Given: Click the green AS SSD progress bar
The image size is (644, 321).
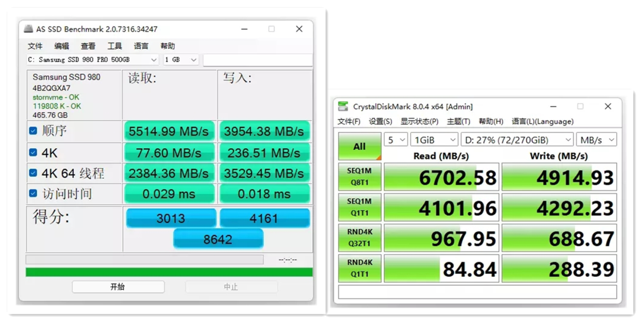Looking at the screenshot, I should pos(169,272).
